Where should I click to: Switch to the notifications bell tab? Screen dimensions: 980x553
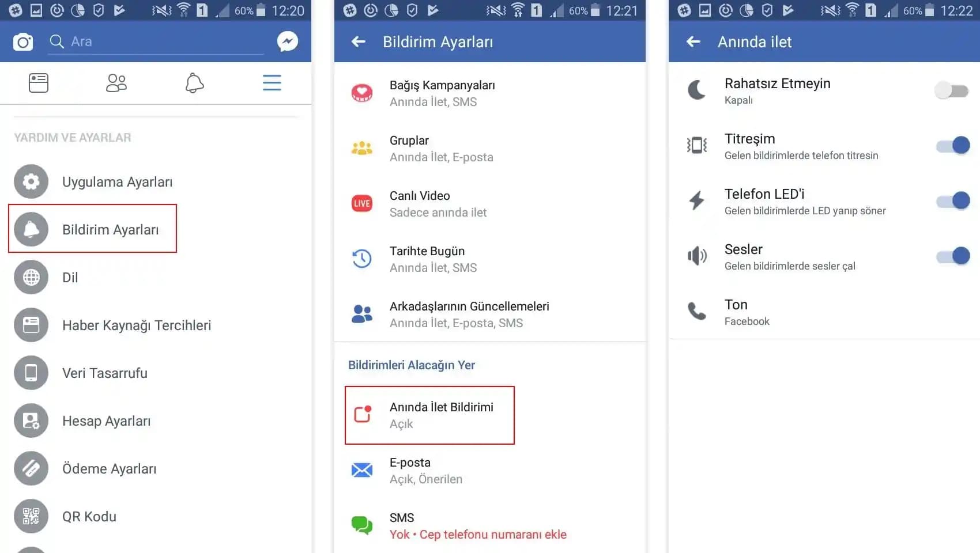tap(194, 82)
